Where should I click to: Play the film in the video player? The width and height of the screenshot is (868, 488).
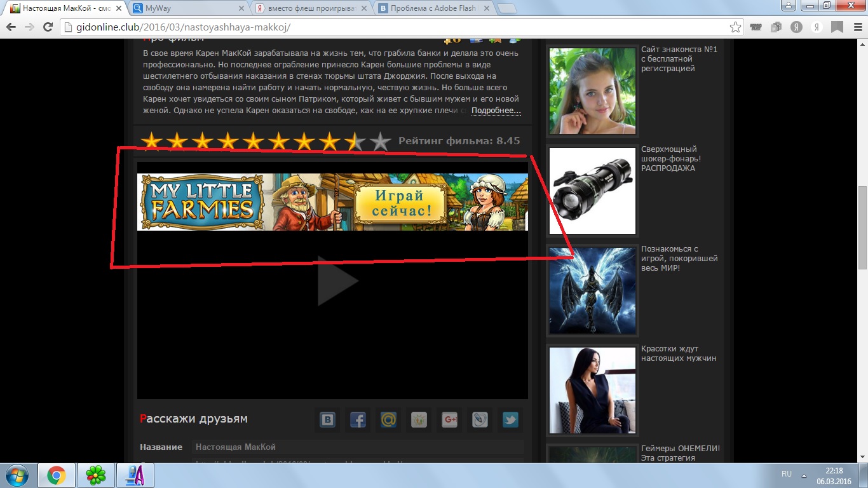click(337, 281)
